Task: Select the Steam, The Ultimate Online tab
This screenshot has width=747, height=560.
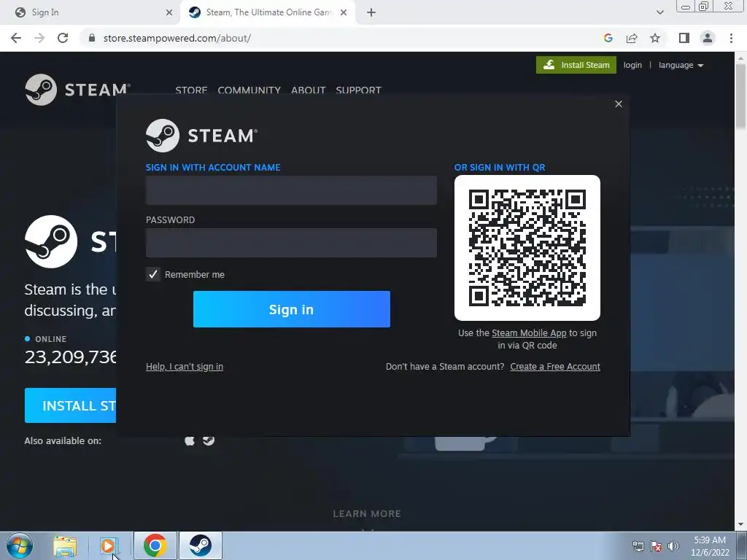Action: point(267,12)
